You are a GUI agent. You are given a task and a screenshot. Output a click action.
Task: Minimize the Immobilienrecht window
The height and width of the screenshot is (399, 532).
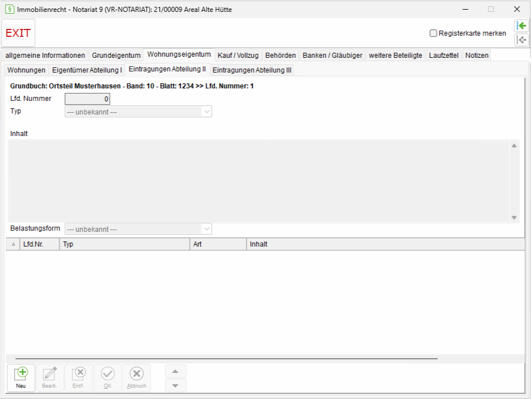(465, 9)
